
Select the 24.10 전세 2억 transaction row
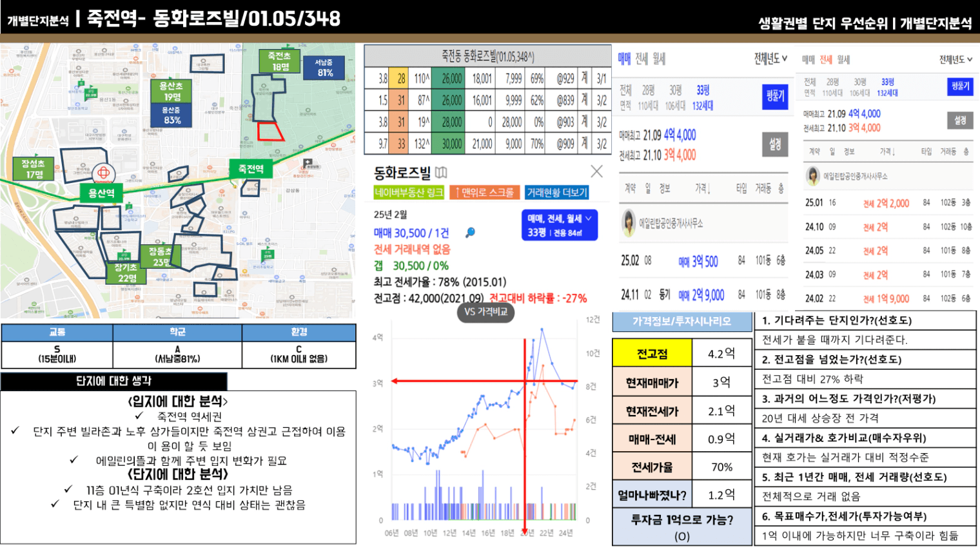pos(888,227)
